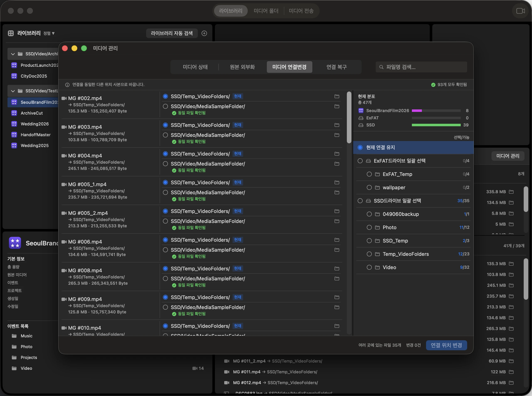Select the Video folder radio button in dialog
532x396 pixels.
click(369, 267)
